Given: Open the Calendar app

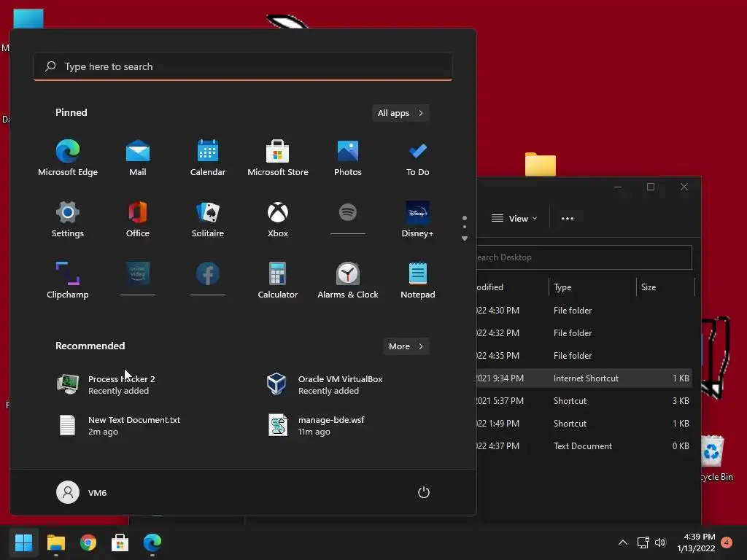Looking at the screenshot, I should 208,158.
